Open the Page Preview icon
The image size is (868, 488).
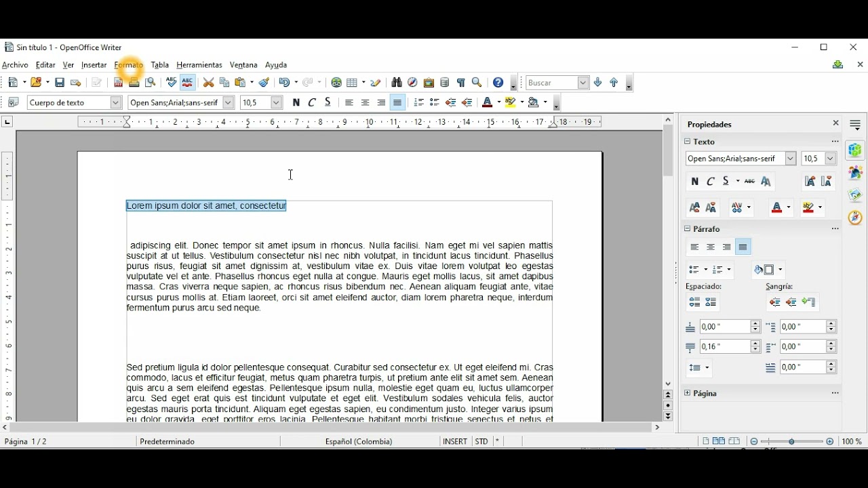point(151,83)
